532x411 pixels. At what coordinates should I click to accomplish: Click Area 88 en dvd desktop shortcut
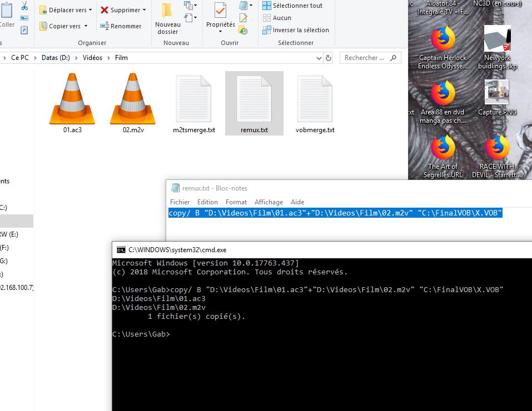pyautogui.click(x=442, y=102)
